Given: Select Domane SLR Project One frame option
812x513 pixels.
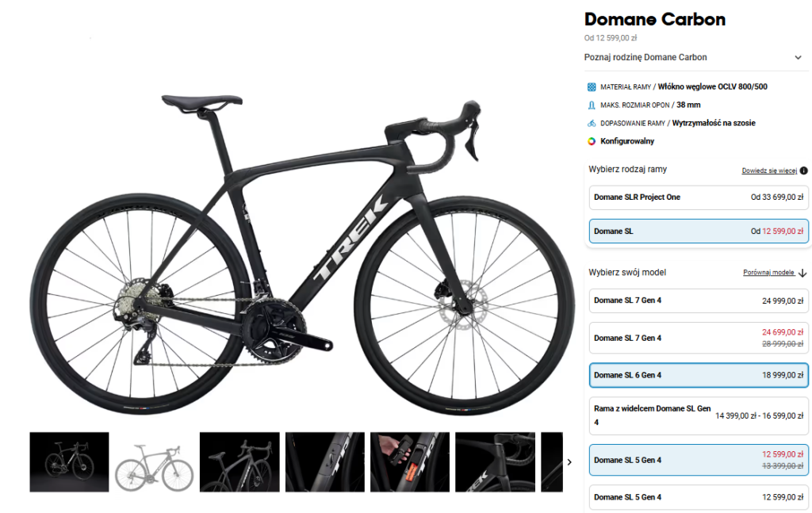Looking at the screenshot, I should coord(699,197).
